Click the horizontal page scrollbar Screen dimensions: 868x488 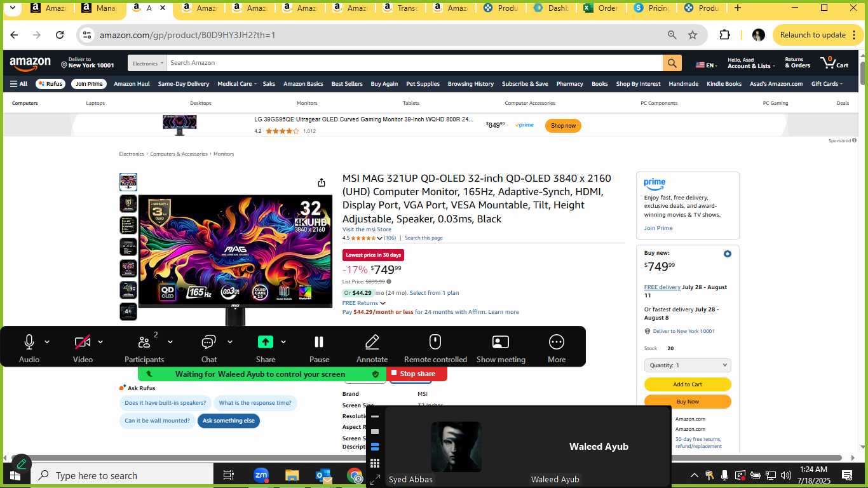pyautogui.click(x=426, y=457)
